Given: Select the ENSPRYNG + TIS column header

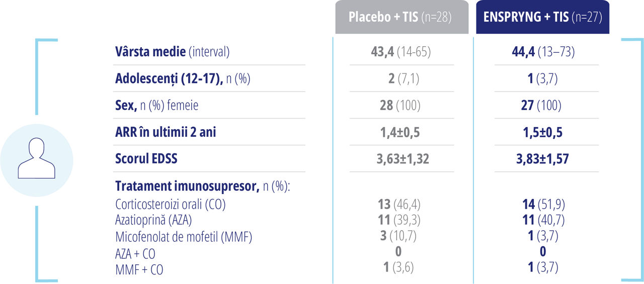Looking at the screenshot, I should pos(542,17).
